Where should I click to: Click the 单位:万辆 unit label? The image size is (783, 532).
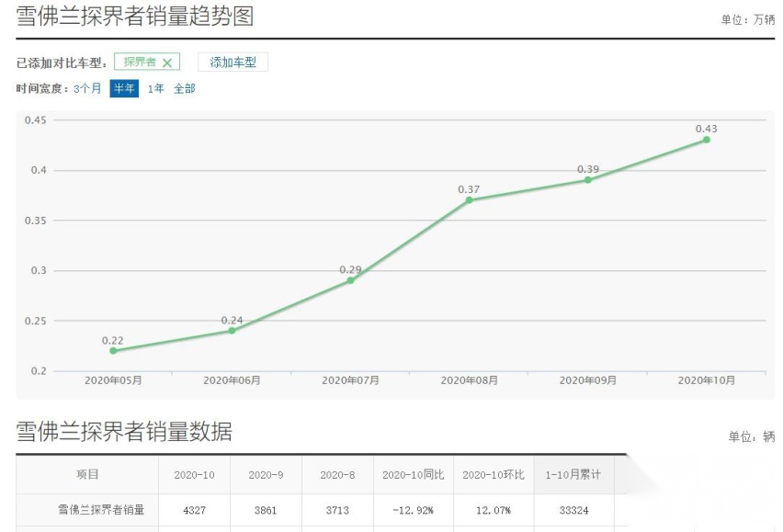tap(747, 20)
